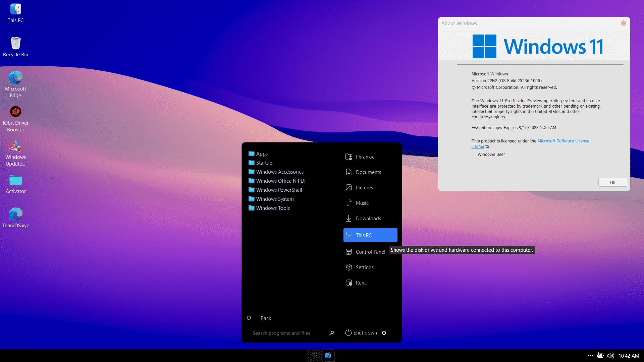Select Downloads in the start menu
This screenshot has width=644, height=362.
tap(364, 219)
